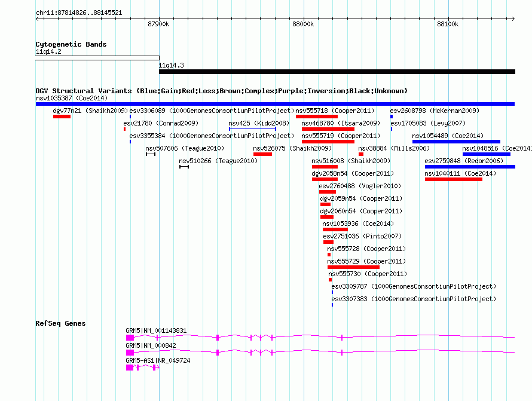Click the DGV Structural Variants track title
532x401 pixels.
[222, 91]
